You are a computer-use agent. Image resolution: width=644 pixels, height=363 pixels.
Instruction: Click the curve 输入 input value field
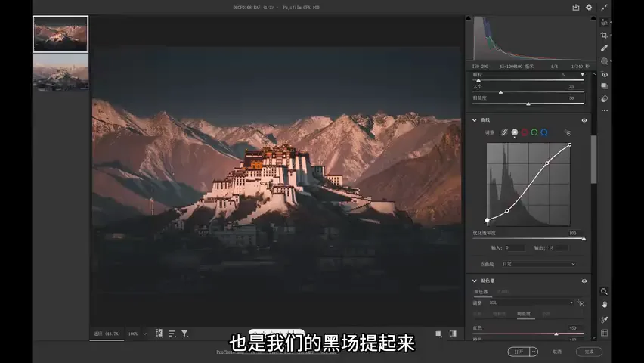tap(515, 247)
